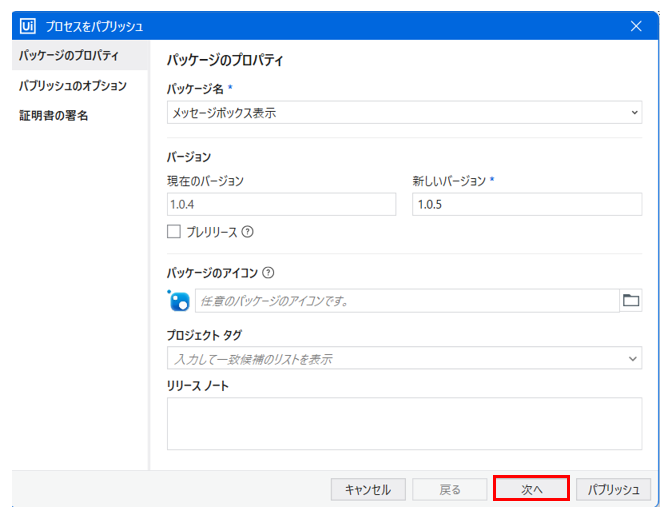The image size is (664, 521).
Task: Click the パブリッシュ button
Action: click(613, 489)
